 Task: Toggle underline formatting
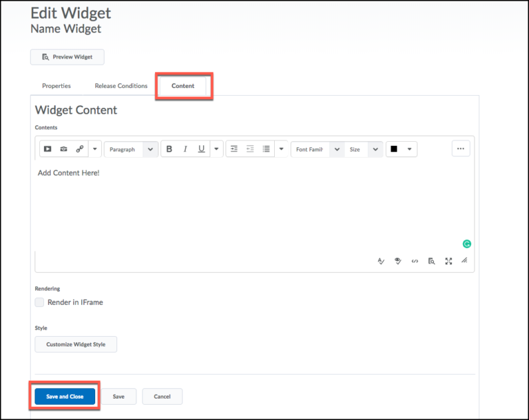point(201,149)
